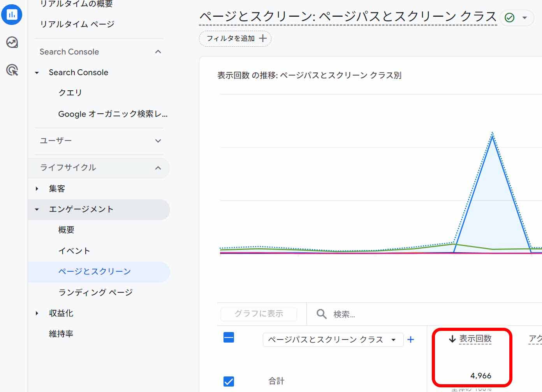Click the blue peak on the line chart
The width and height of the screenshot is (542, 392).
[493, 135]
